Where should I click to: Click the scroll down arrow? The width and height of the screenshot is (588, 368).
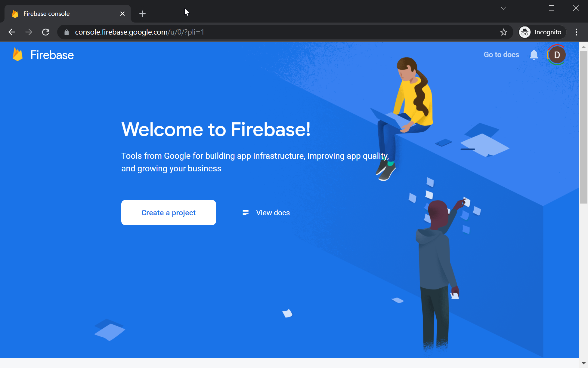[x=583, y=363]
